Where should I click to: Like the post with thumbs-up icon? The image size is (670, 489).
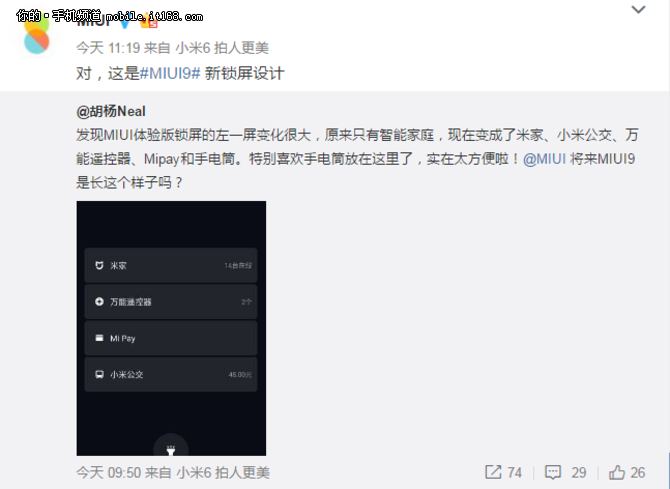pyautogui.click(x=617, y=472)
